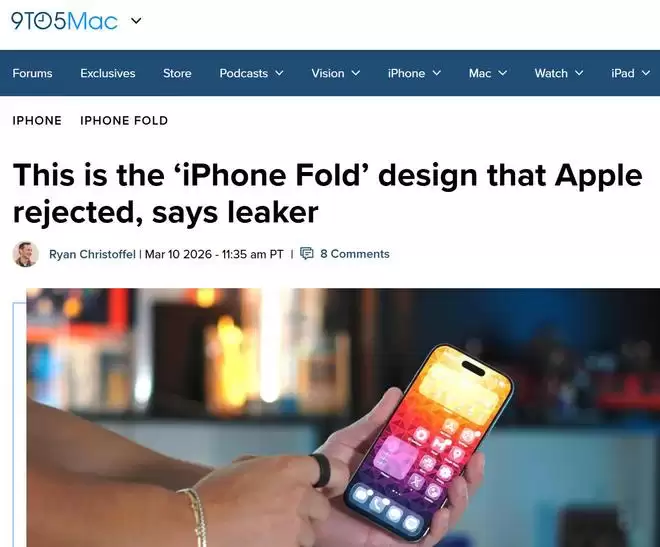Select the IPHONE FOLD category tag
This screenshot has width=660, height=547.
(x=124, y=120)
